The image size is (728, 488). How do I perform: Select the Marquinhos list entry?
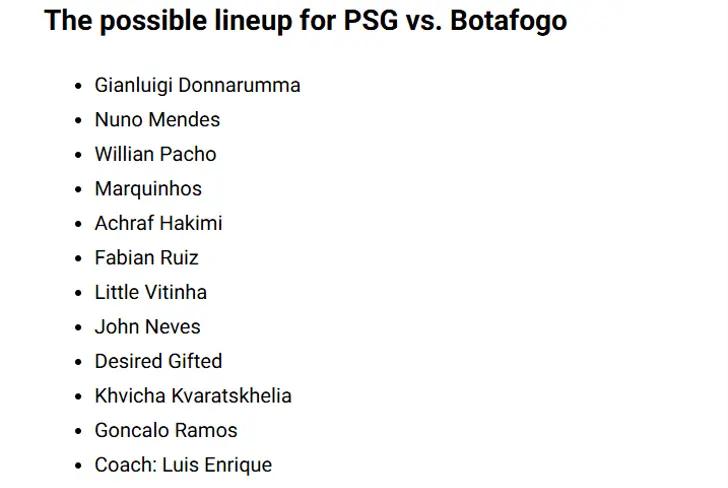[148, 189]
